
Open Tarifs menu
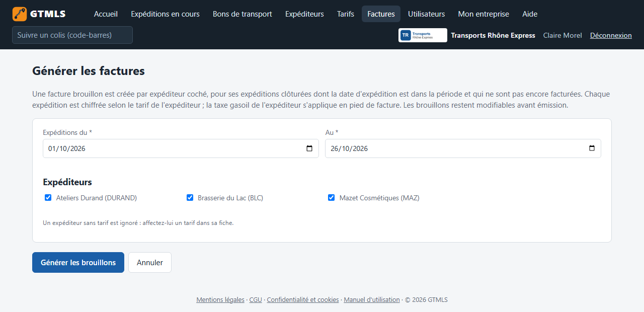pos(346,14)
